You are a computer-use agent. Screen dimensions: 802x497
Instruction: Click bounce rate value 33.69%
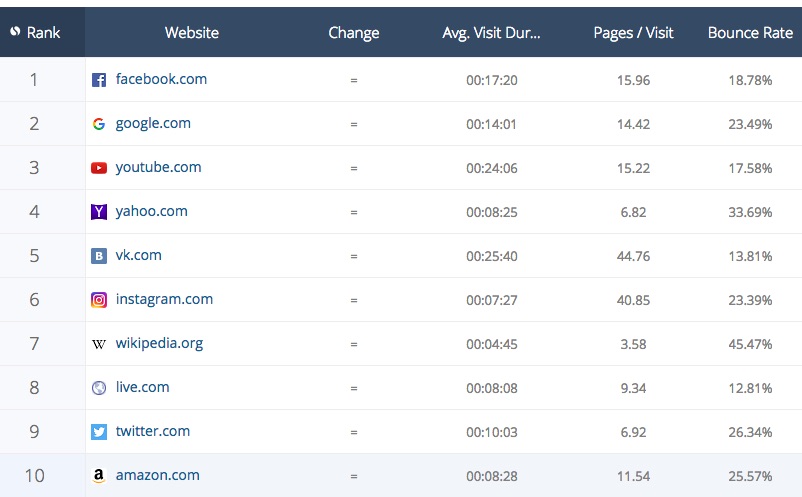[x=750, y=212]
